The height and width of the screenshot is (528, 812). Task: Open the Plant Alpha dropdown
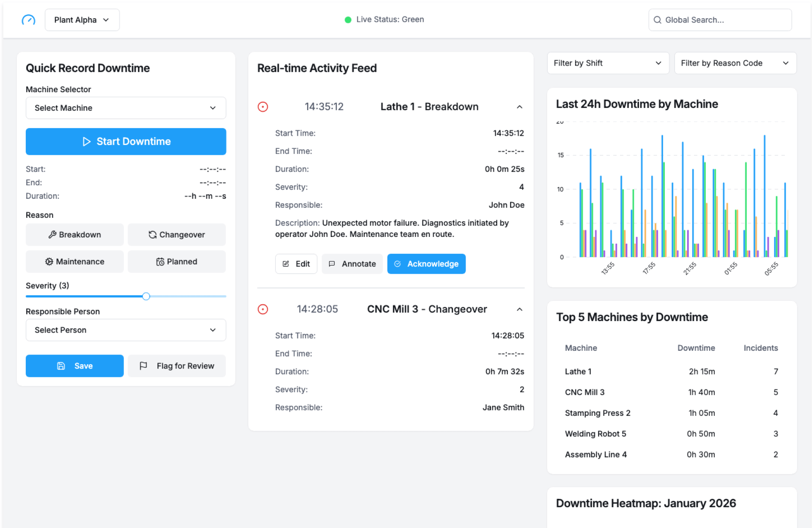[82, 20]
